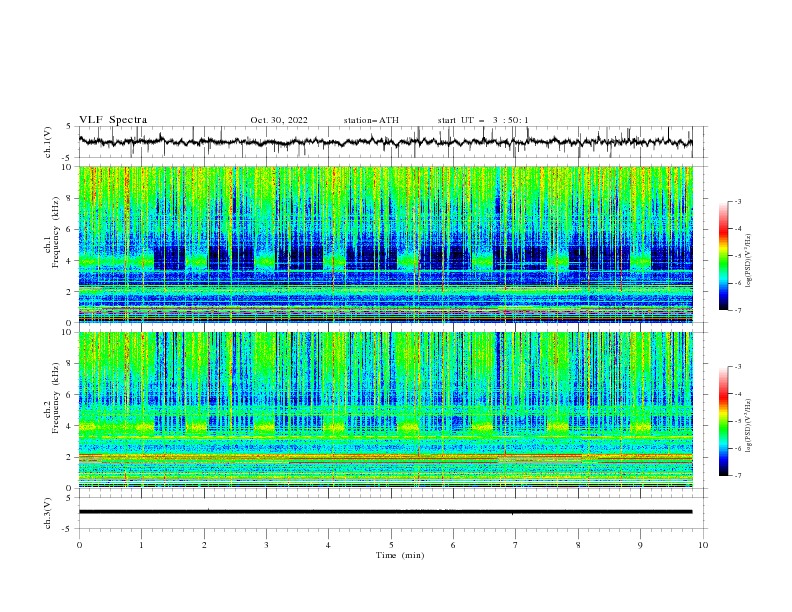Click the log(PSD) label beside ch.1 colorbar

coord(749,261)
